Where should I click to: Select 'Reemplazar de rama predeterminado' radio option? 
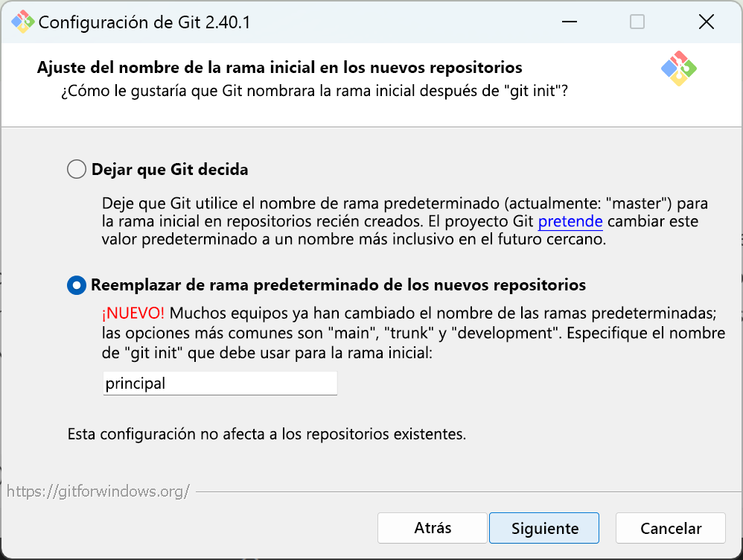pos(76,285)
